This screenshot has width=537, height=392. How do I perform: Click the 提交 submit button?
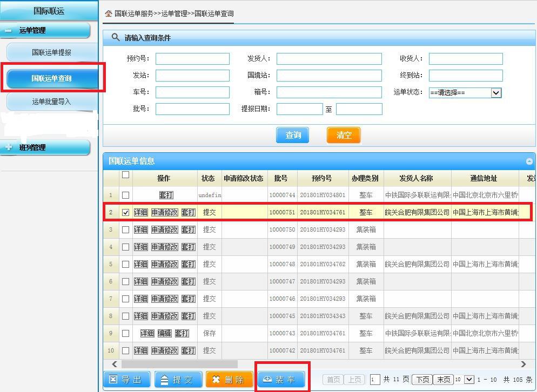coord(178,380)
